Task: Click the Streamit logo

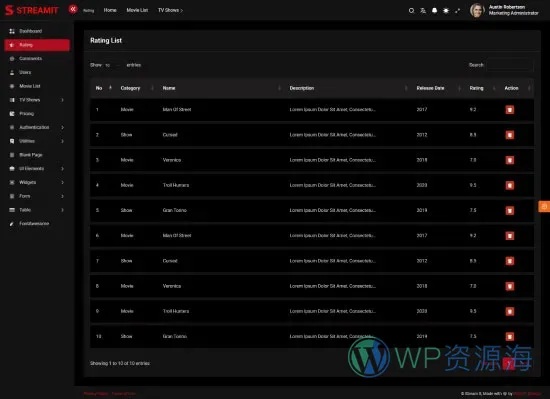Action: coord(32,10)
